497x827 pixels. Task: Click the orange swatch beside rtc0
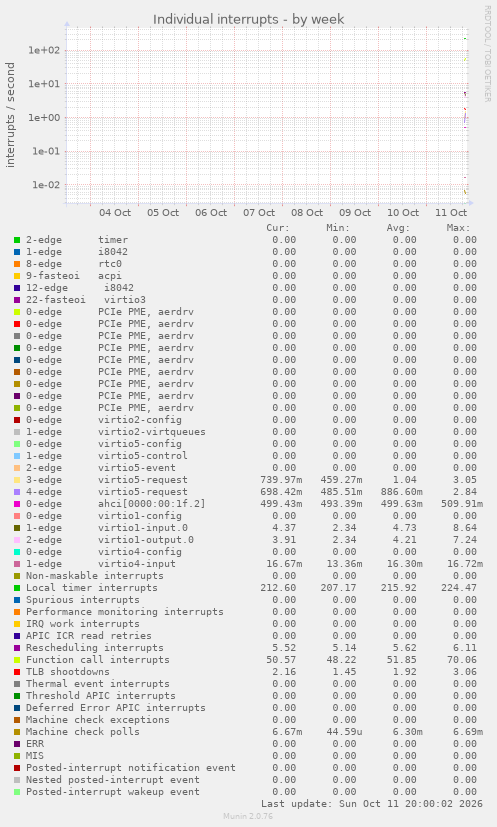(x=17, y=264)
